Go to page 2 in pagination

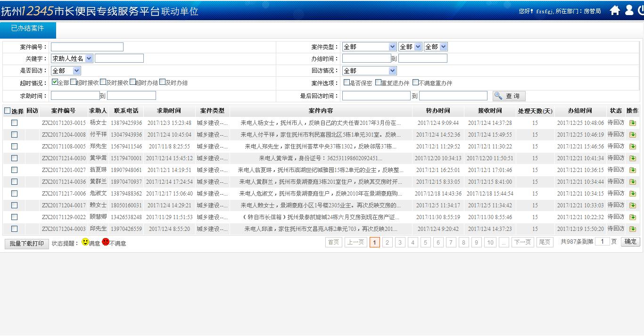point(388,242)
